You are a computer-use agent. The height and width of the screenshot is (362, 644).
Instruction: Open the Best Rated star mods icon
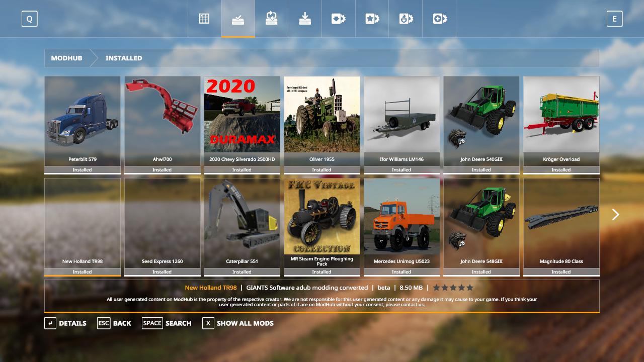372,19
